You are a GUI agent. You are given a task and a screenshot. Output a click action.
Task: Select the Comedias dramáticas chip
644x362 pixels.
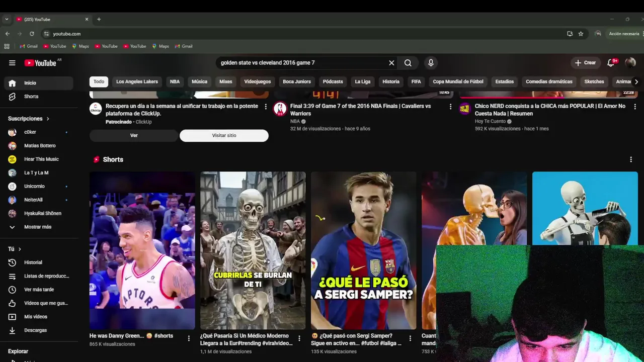pos(549,81)
